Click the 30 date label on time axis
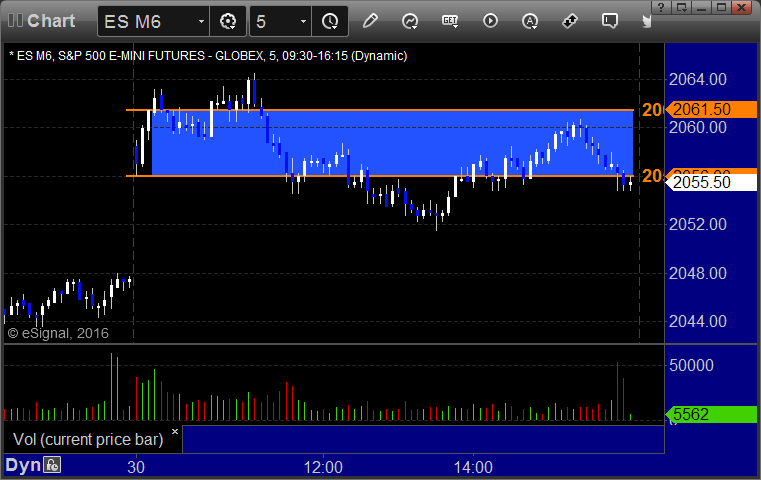Screen dimensions: 761x480 tap(136, 467)
